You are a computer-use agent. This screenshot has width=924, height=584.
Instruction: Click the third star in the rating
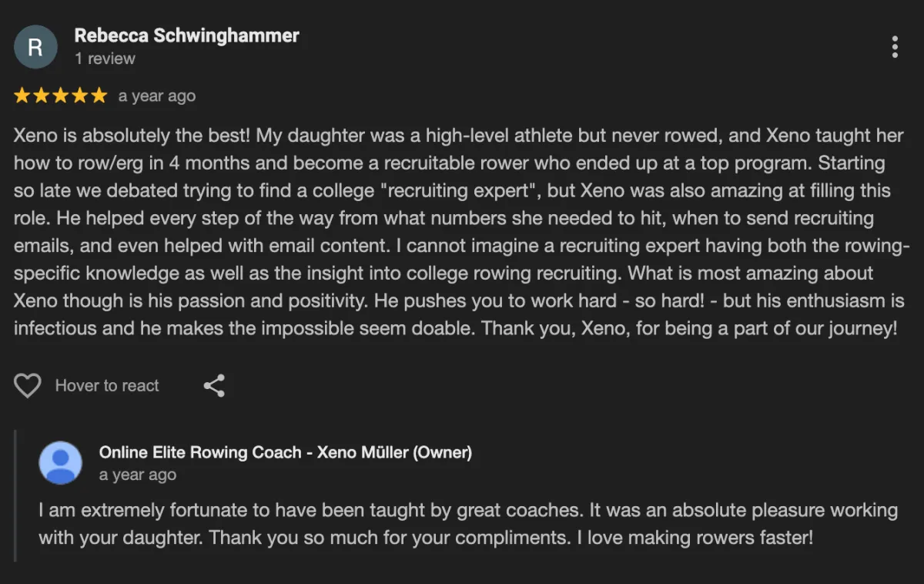(61, 96)
